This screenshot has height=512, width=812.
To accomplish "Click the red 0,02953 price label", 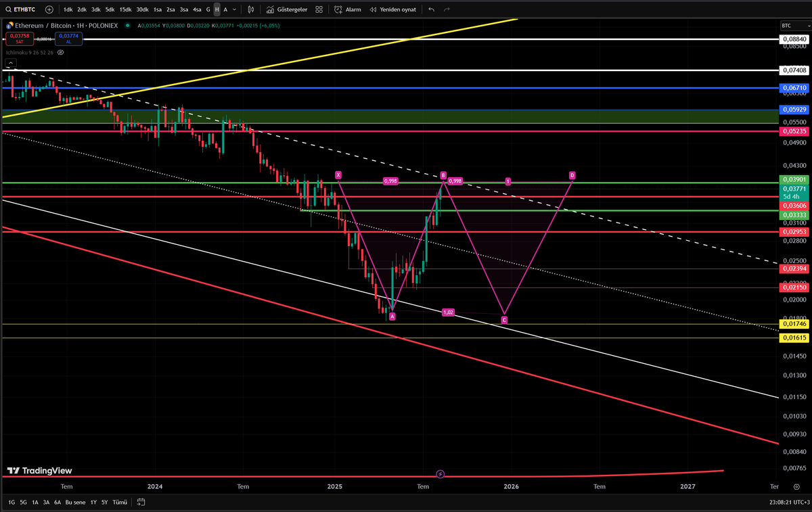I will (x=794, y=231).
